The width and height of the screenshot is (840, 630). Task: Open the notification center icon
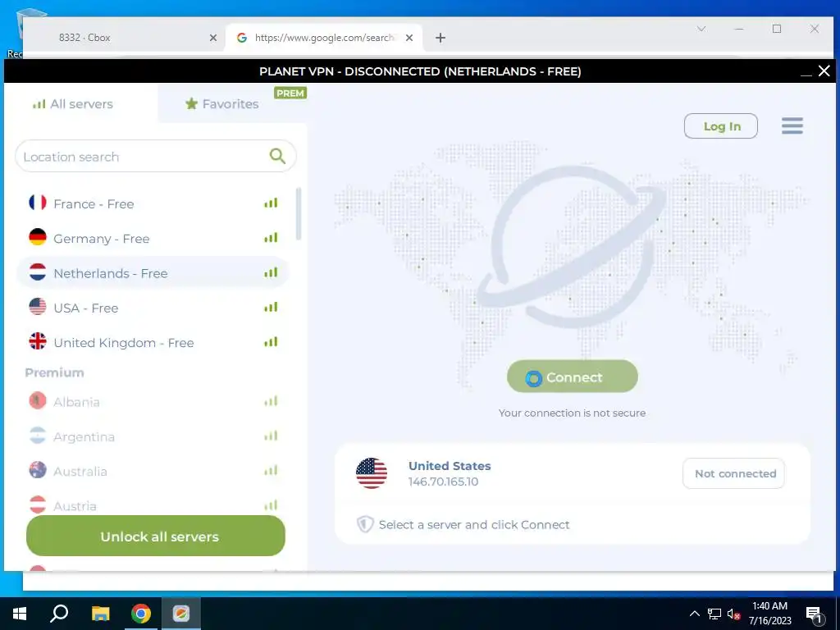pos(814,614)
